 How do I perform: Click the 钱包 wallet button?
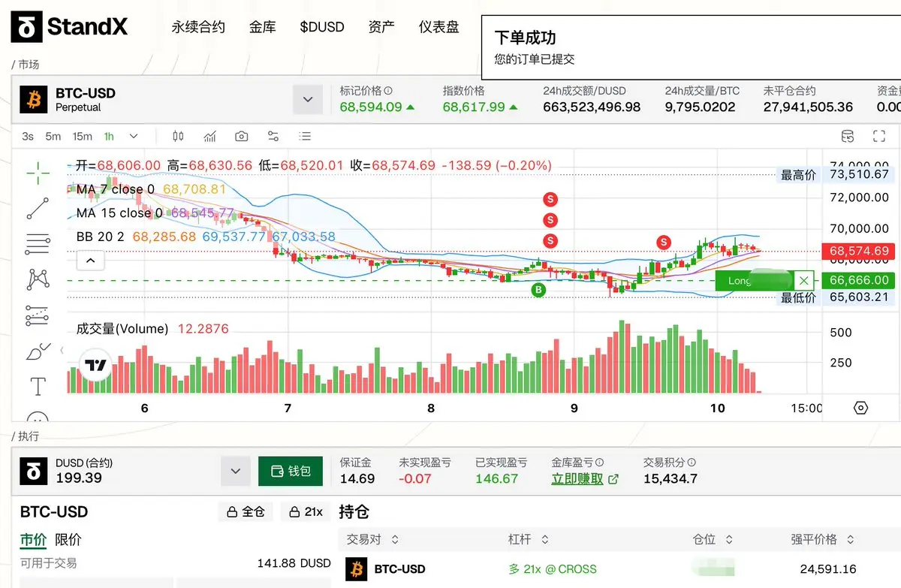coord(291,471)
